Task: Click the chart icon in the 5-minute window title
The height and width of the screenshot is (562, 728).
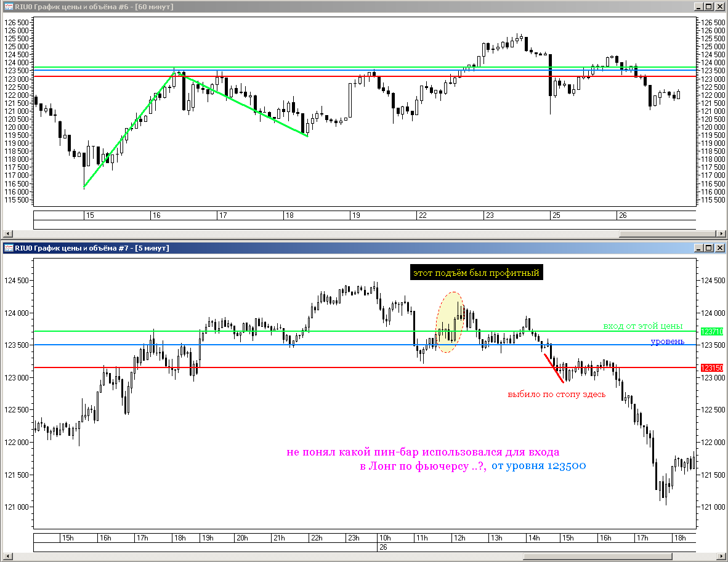Action: coord(9,248)
